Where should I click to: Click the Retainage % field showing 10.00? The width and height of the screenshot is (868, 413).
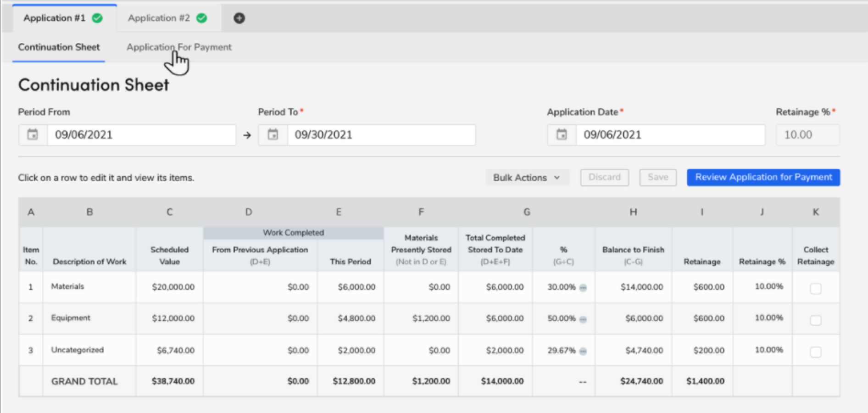point(808,134)
